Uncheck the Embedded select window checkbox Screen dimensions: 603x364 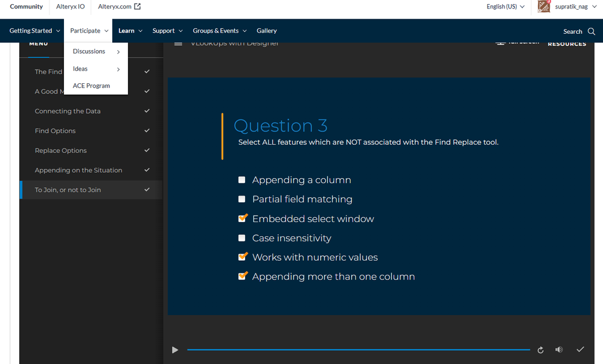242,218
